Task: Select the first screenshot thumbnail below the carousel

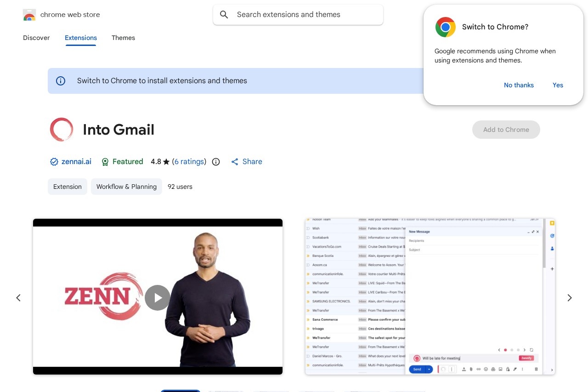Action: [x=180, y=391]
